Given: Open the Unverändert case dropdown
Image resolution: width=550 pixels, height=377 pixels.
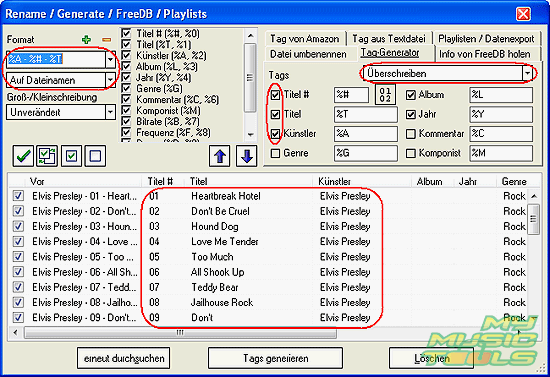Looking at the screenshot, I should pos(110,112).
